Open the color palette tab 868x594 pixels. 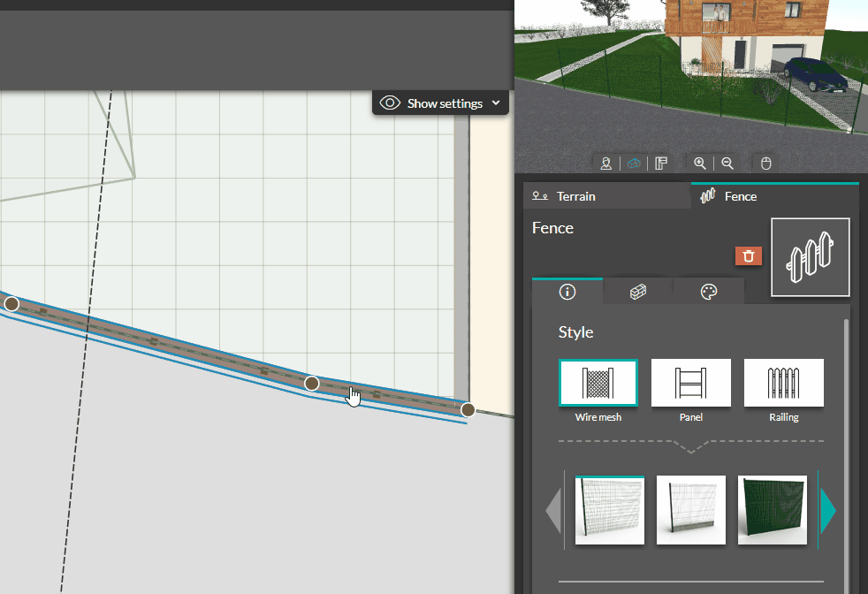coord(708,291)
